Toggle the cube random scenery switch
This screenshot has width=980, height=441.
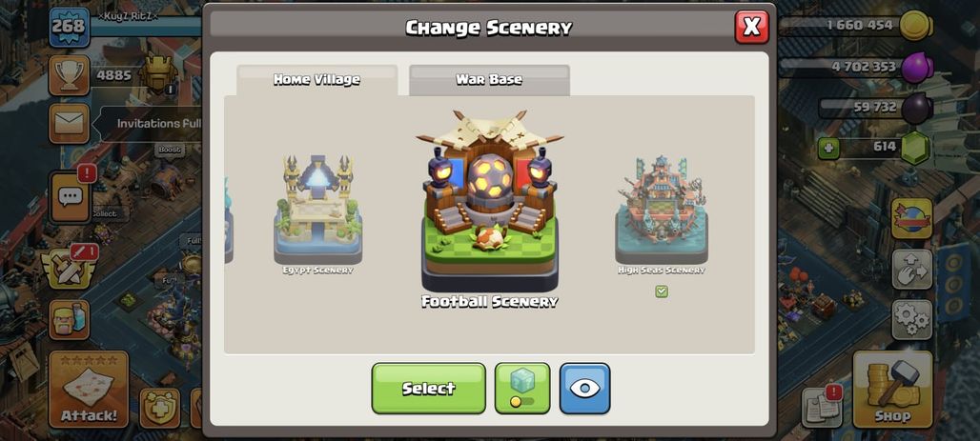coord(522,389)
